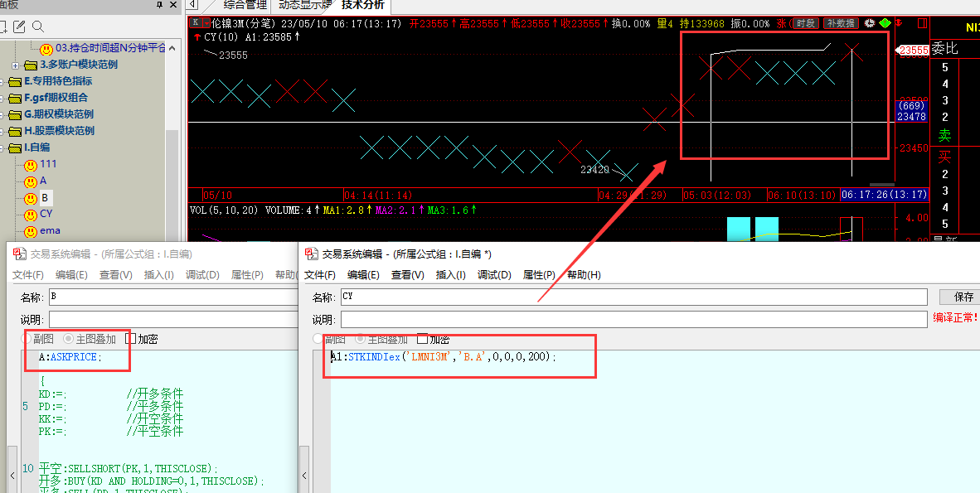Open 编辑(E) menu in CY editor

[x=363, y=275]
